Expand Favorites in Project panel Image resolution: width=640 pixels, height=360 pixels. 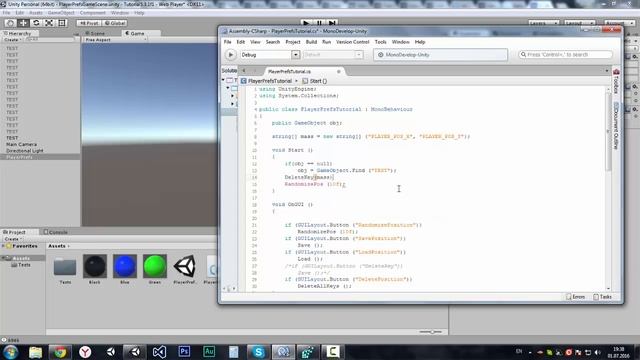3,246
